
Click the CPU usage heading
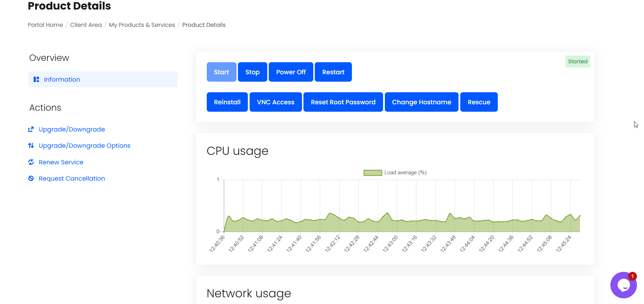click(x=238, y=151)
